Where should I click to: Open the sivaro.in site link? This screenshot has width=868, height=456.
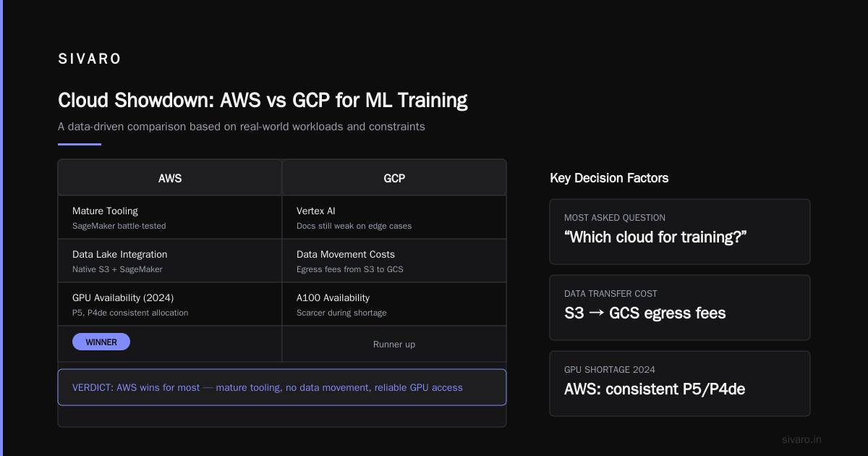(x=802, y=439)
